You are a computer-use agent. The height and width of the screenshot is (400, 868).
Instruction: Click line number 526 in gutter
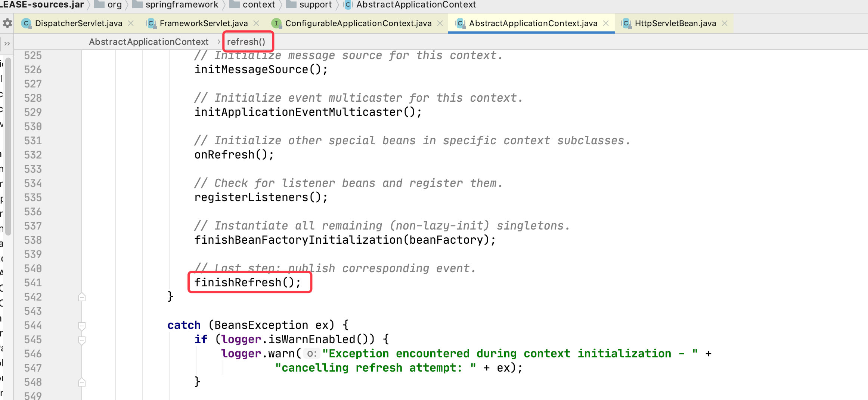(33, 70)
